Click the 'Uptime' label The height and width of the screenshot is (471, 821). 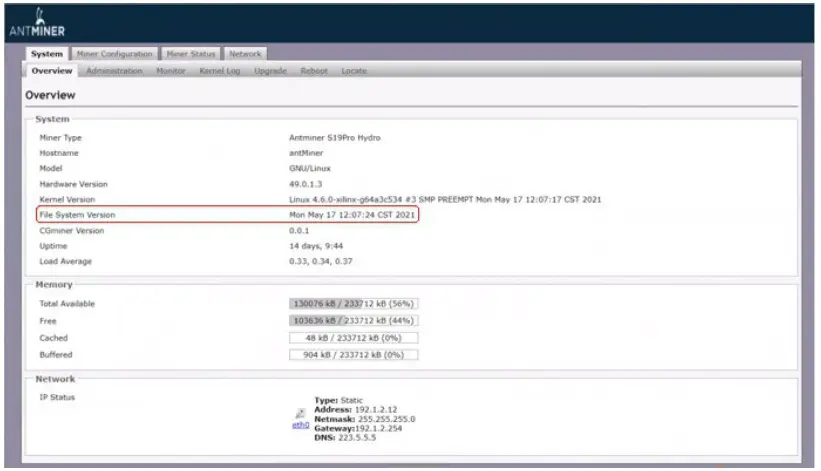(x=53, y=246)
